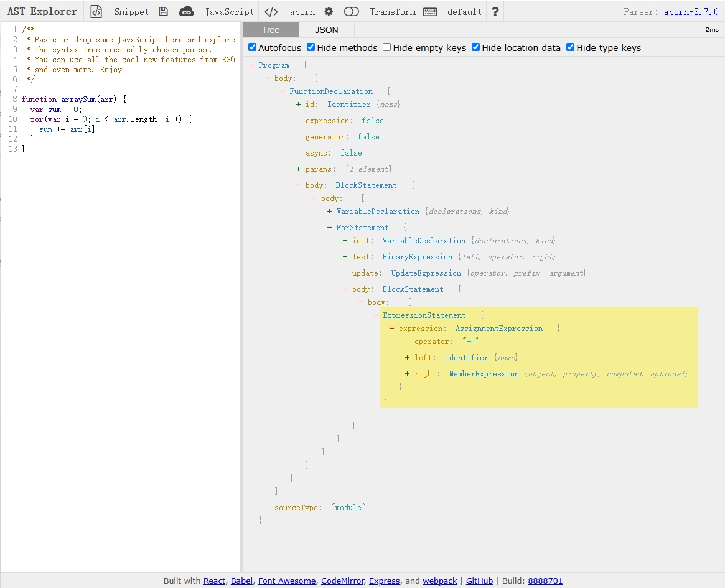
Task: Click the cloud icon beside JavaScript
Action: (x=186, y=12)
